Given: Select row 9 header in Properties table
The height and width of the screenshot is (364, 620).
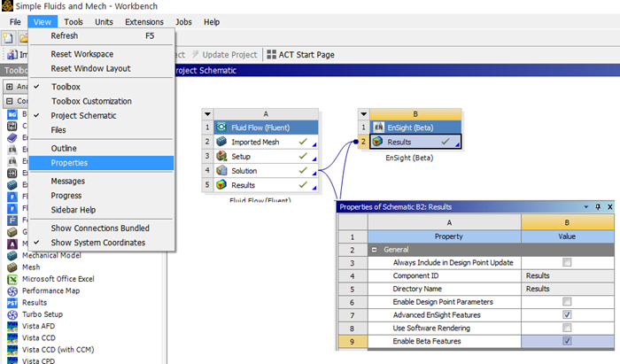Looking at the screenshot, I should (x=353, y=341).
